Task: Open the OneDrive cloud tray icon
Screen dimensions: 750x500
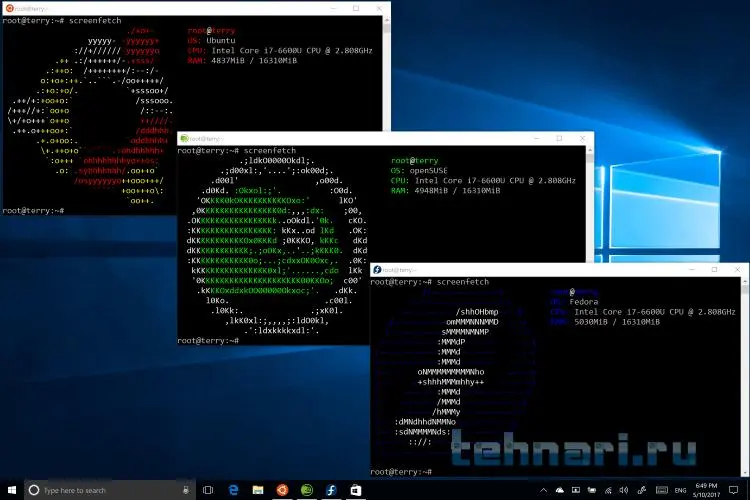Action: 560,490
